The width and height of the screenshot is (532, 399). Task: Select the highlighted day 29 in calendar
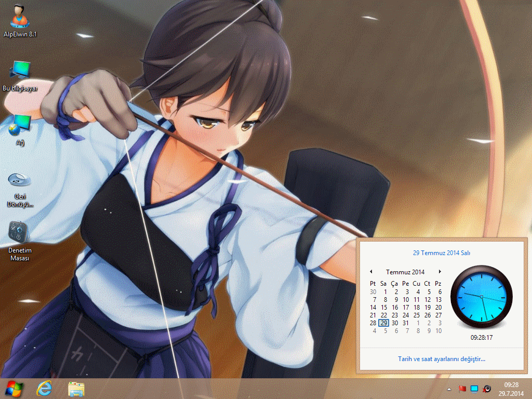click(384, 323)
